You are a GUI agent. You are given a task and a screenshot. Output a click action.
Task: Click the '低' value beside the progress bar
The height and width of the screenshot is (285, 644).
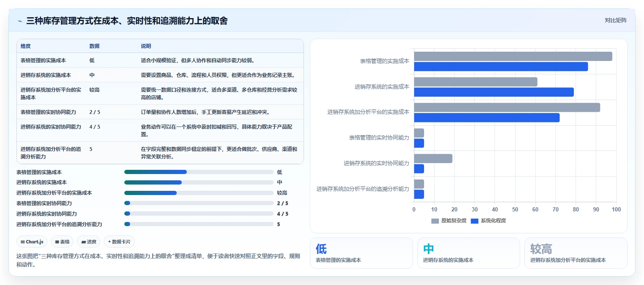280,172
